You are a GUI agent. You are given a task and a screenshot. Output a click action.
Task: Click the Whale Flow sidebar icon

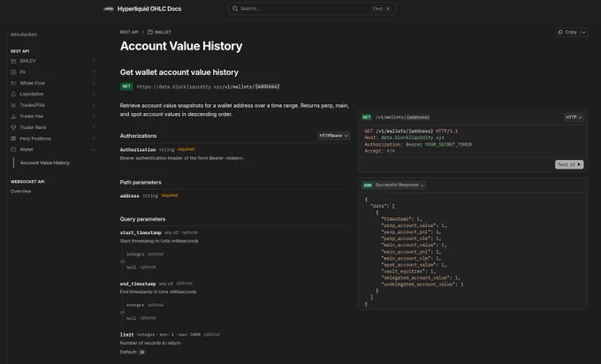point(13,83)
